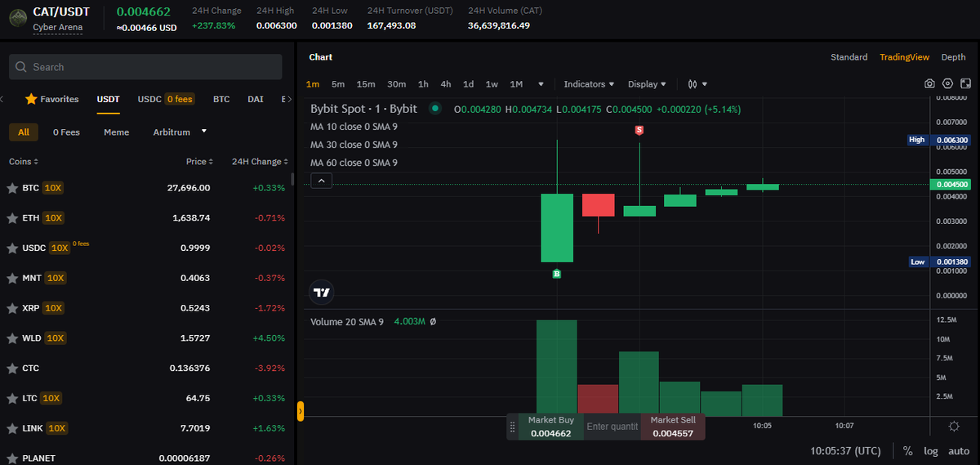Collapse the indicator legend with the chevron
Viewport: 980px width, 465px height.
click(321, 181)
